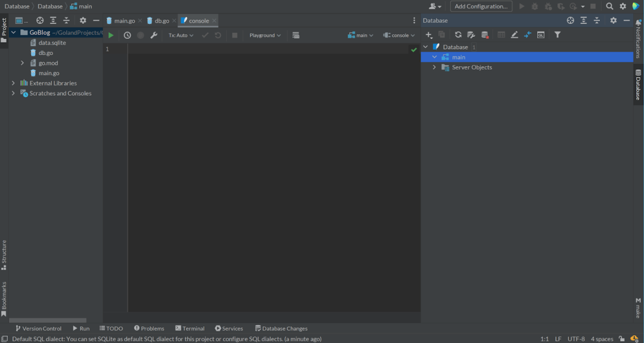Open query history clock icon
The height and width of the screenshot is (343, 644).
(128, 35)
